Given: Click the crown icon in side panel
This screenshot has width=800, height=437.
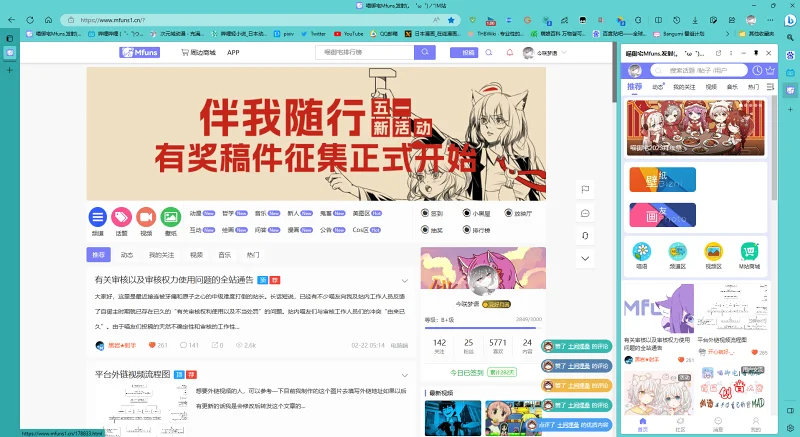Looking at the screenshot, I should click(770, 70).
